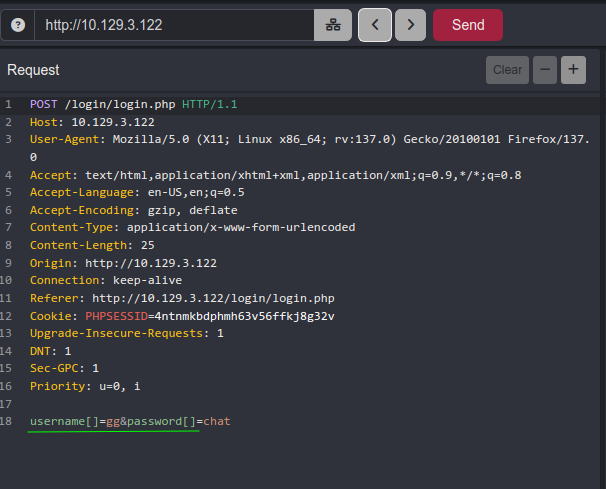Go to the next request with right chevron
This screenshot has height=489, width=606.
(x=410, y=25)
